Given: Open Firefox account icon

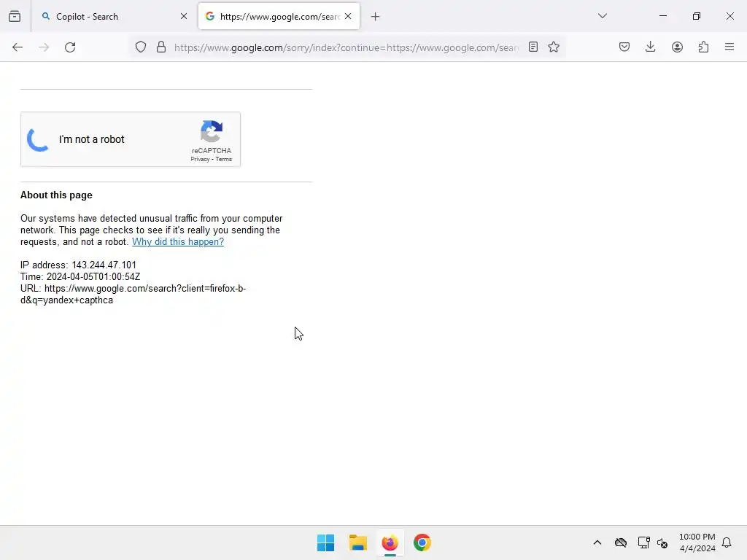Looking at the screenshot, I should (x=677, y=47).
